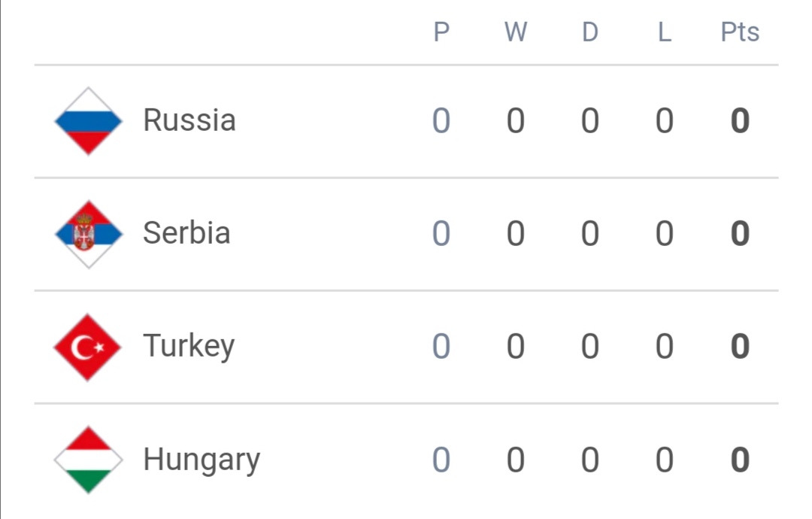Open the Russia team link
812x519 pixels.
pyautogui.click(x=189, y=120)
